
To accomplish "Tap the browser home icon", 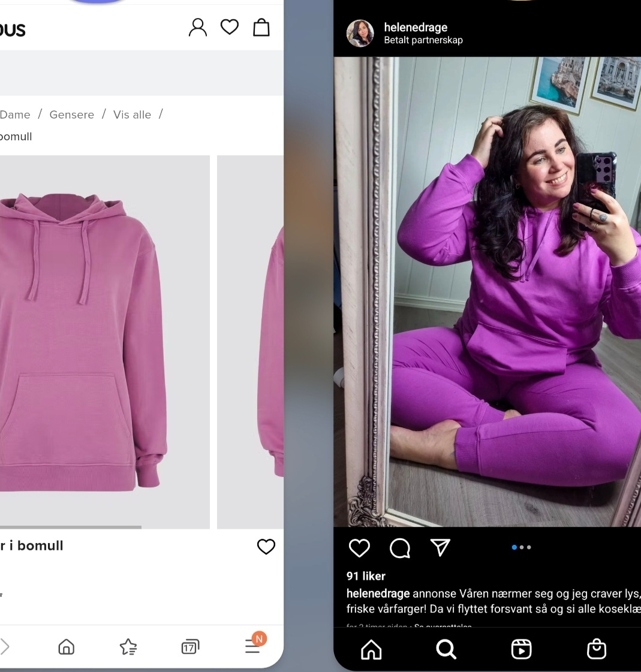I will tap(67, 647).
